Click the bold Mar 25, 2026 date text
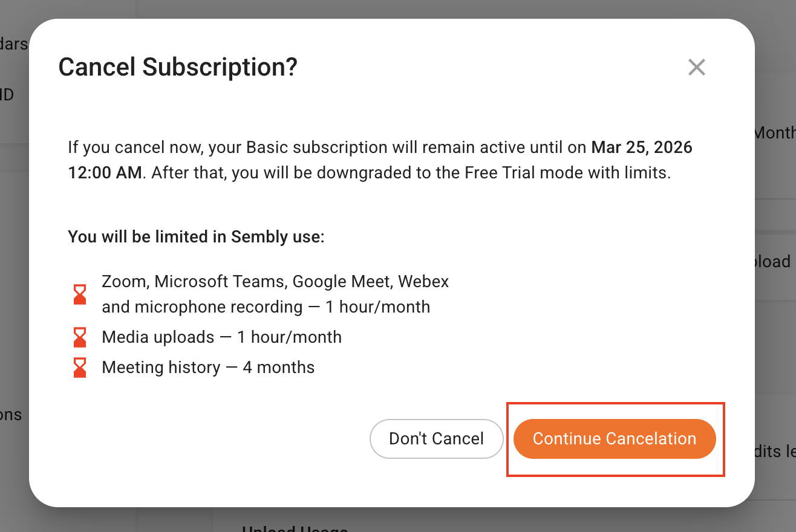The height and width of the screenshot is (532, 796). [x=641, y=147]
